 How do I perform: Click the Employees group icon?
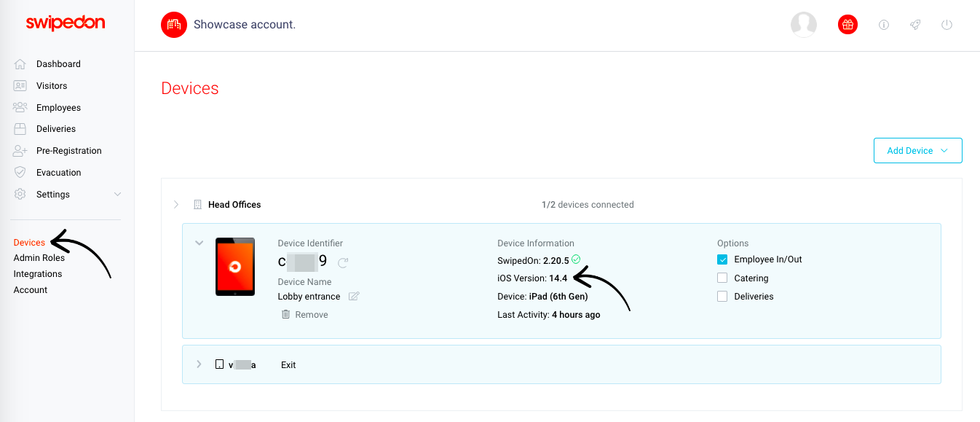pos(20,108)
